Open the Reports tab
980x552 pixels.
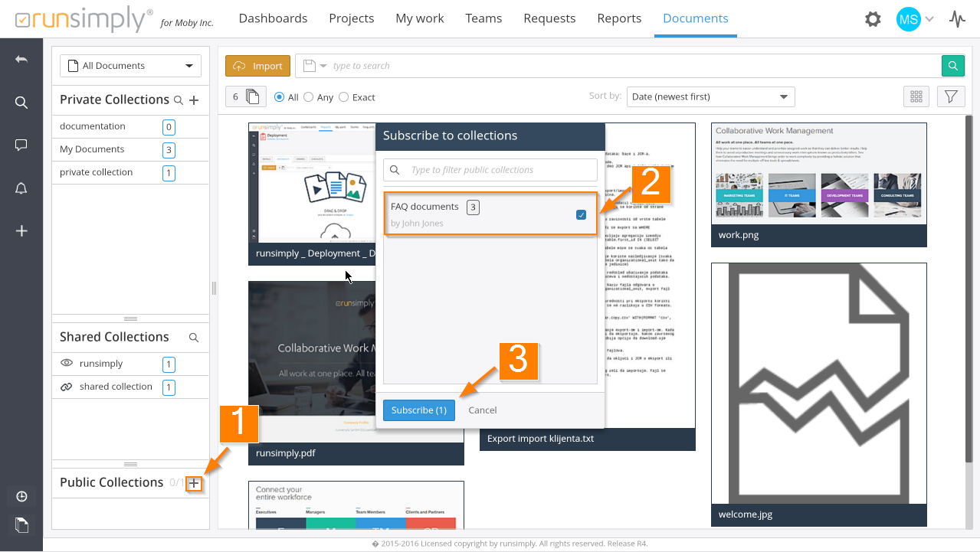point(619,18)
